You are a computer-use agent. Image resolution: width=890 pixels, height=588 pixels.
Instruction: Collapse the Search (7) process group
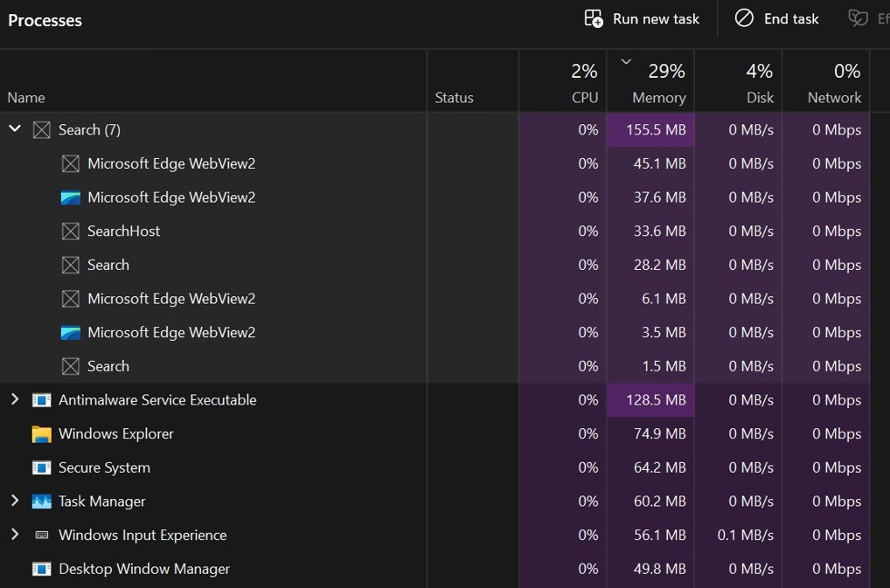(15, 128)
